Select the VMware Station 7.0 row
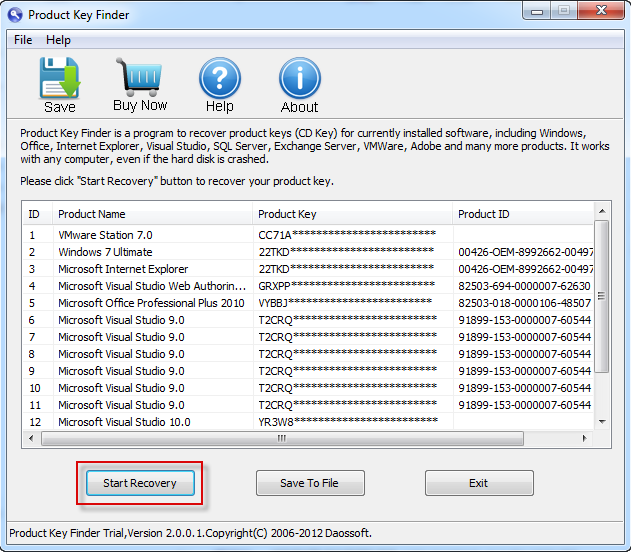Viewport: 631px width, 552px height. [105, 235]
